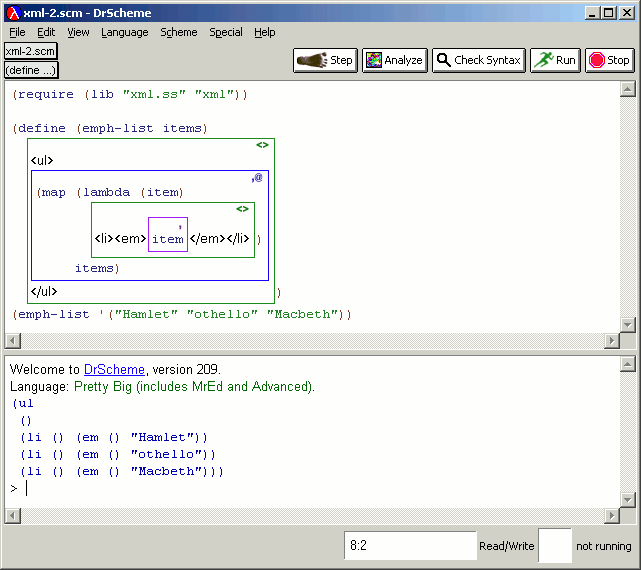Click the Step button with foot icon
This screenshot has height=570, width=641.
tap(325, 60)
